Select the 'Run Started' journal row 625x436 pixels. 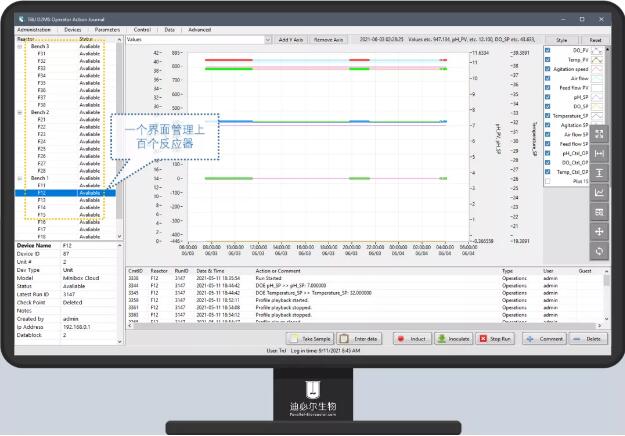coord(366,278)
